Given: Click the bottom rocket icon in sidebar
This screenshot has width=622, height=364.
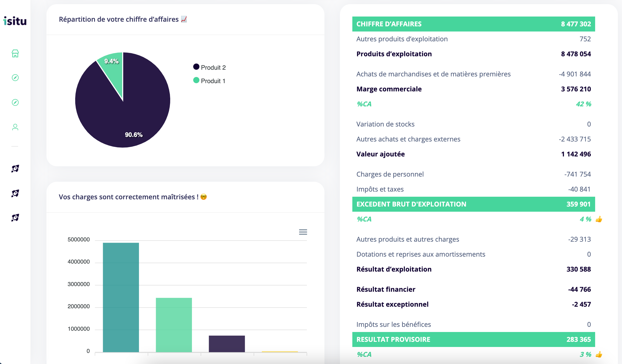Looking at the screenshot, I should (x=15, y=218).
